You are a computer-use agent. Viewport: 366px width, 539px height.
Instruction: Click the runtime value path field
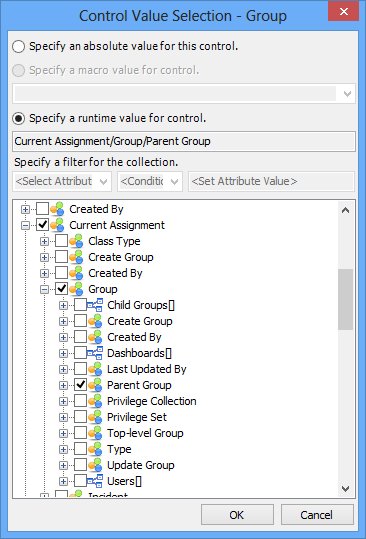184,141
